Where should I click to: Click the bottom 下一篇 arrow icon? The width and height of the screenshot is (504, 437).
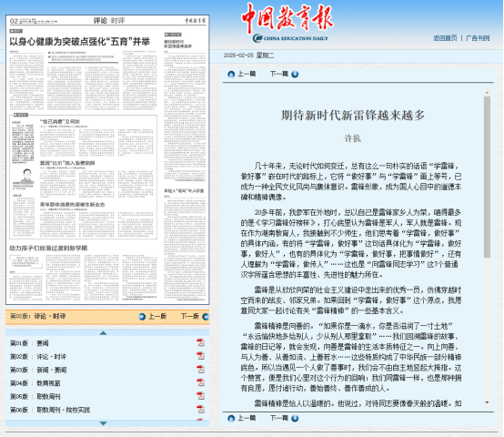(295, 419)
